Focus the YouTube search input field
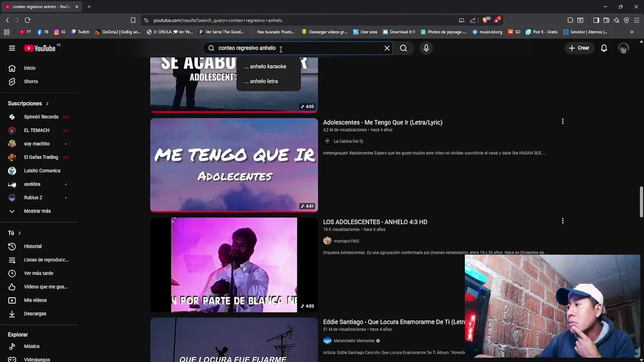 (297, 48)
